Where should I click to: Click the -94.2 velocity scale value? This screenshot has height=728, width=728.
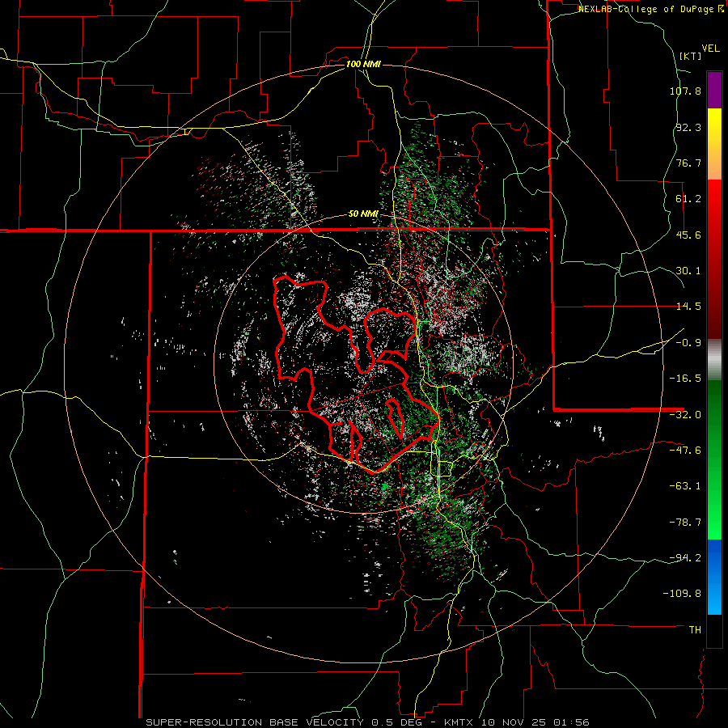point(685,557)
